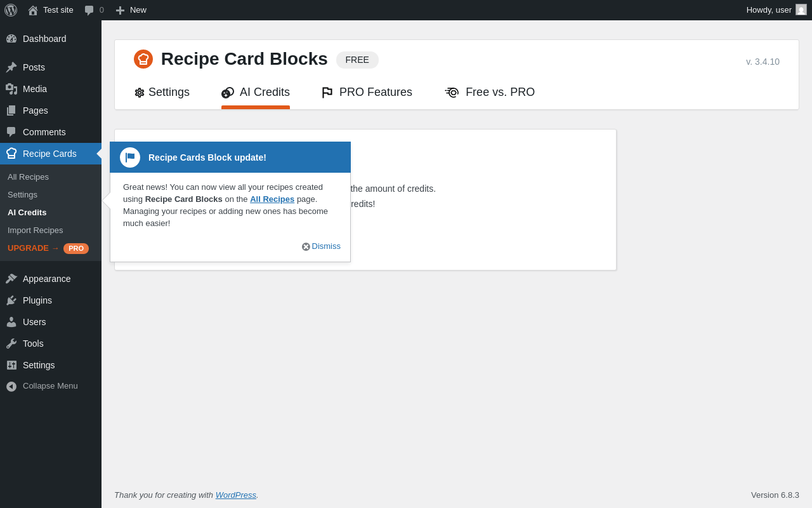Click the WordPress footer link
The width and height of the screenshot is (812, 508).
click(x=236, y=495)
